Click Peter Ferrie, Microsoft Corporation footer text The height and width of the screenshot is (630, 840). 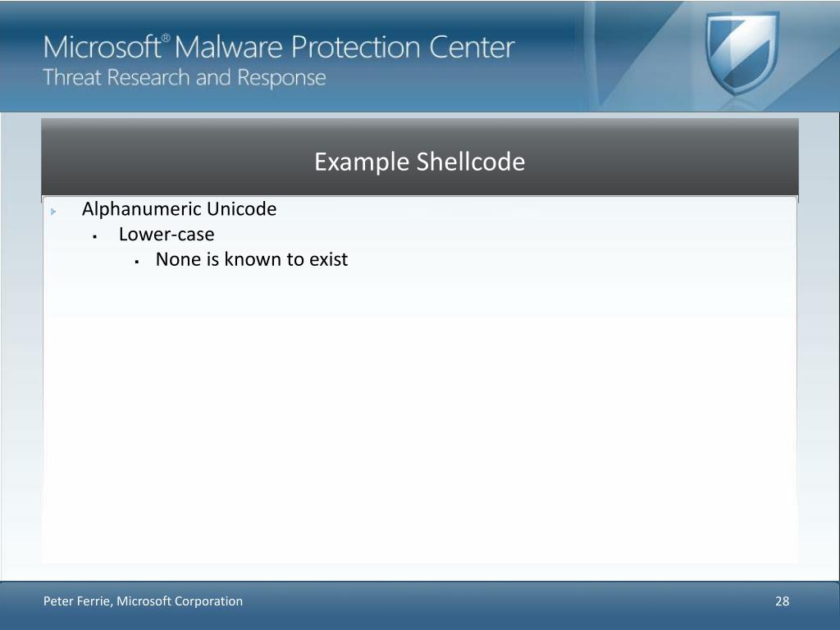(x=143, y=601)
